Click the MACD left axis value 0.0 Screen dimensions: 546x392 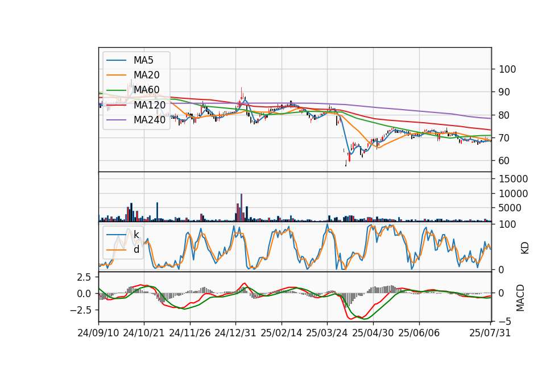pos(84,294)
